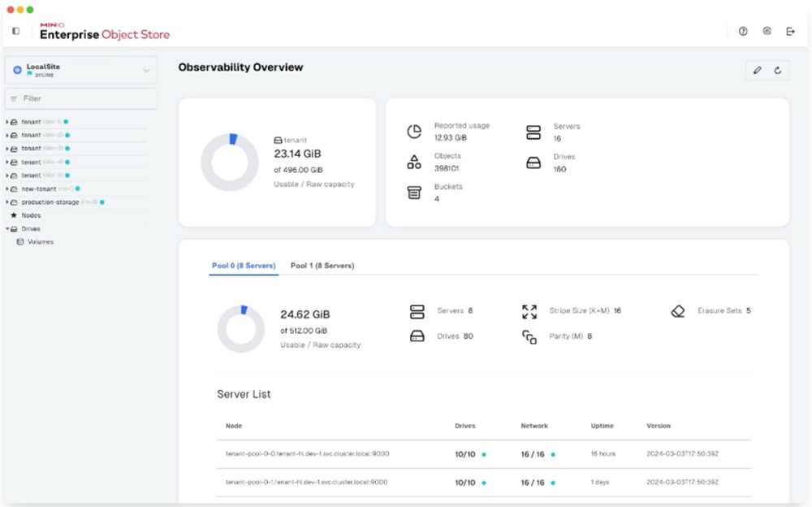The image size is (812, 507).
Task: Click the small tenant drive icon above 23.14 GiB
Action: click(x=278, y=140)
